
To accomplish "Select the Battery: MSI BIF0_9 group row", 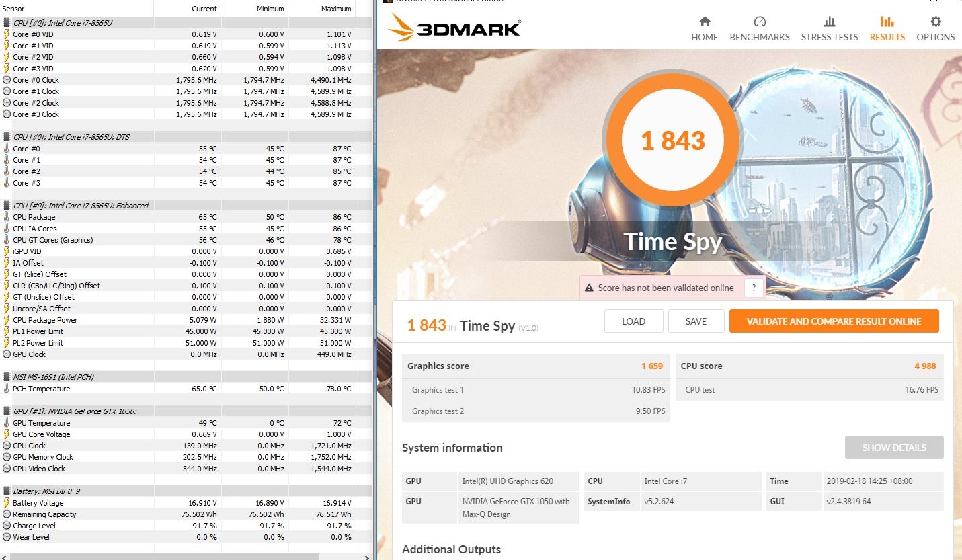I will tap(186, 491).
